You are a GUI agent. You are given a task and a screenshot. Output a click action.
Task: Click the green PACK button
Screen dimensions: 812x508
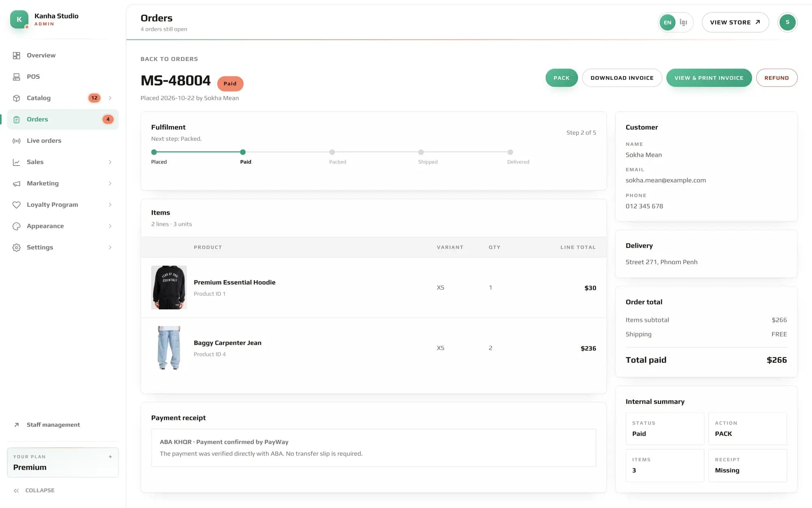(x=561, y=78)
